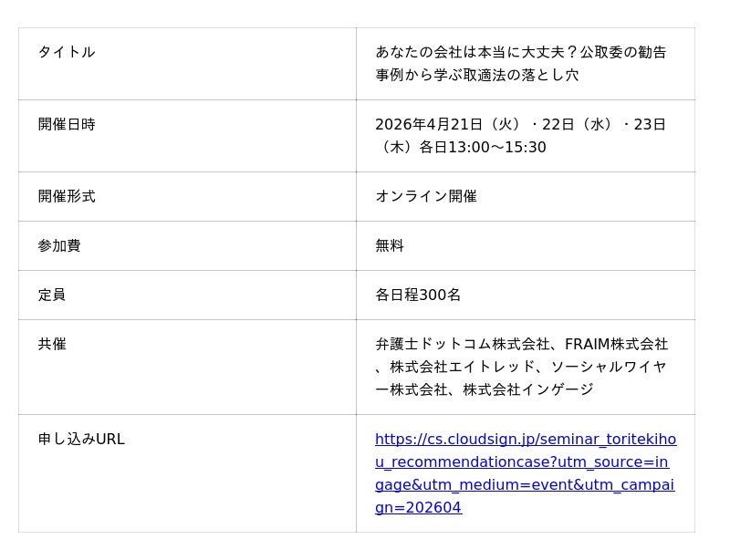Click the 共催 label cell
The image size is (730, 560).
tap(52, 345)
